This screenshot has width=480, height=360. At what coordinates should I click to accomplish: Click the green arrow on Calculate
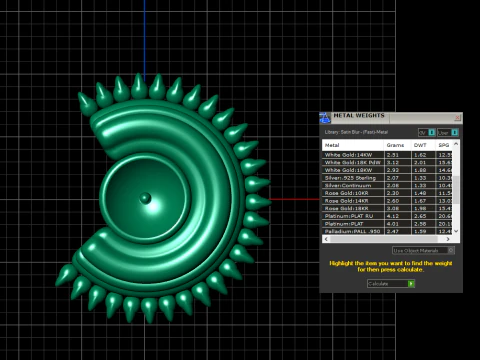point(411,284)
